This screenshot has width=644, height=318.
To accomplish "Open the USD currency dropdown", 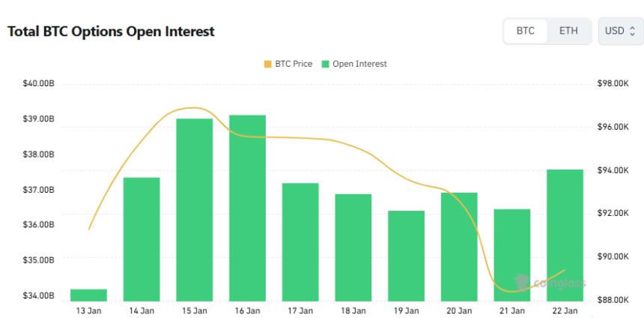I will (x=620, y=31).
